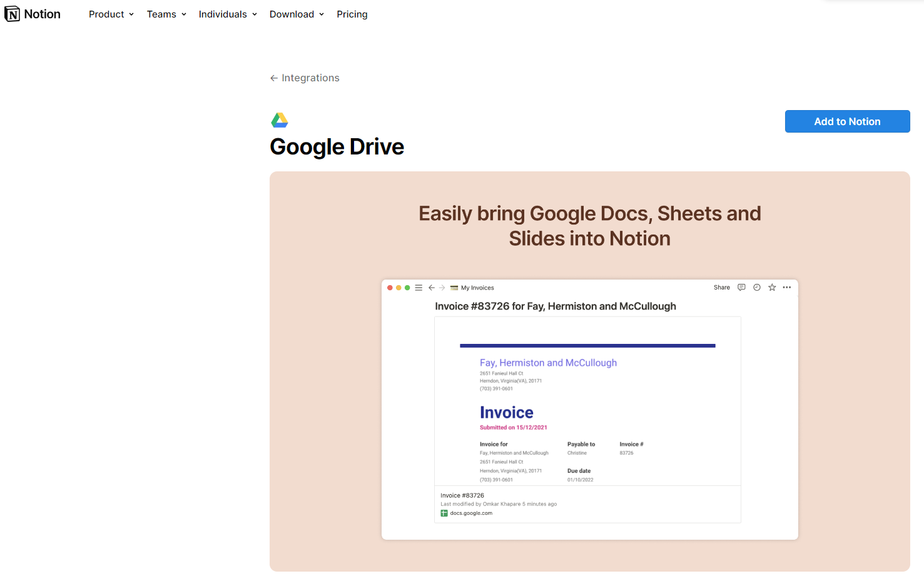
Task: Click the Google Drive logo icon
Action: [x=280, y=119]
